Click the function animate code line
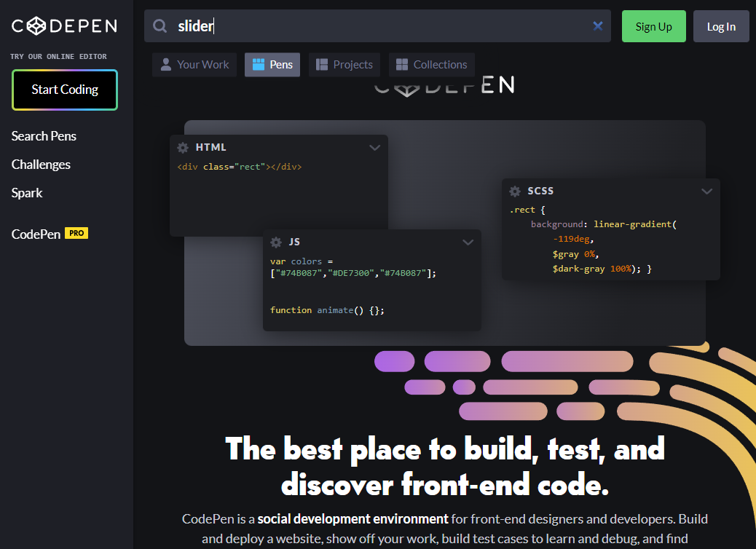Screen dimensions: 756x549 (x=327, y=310)
